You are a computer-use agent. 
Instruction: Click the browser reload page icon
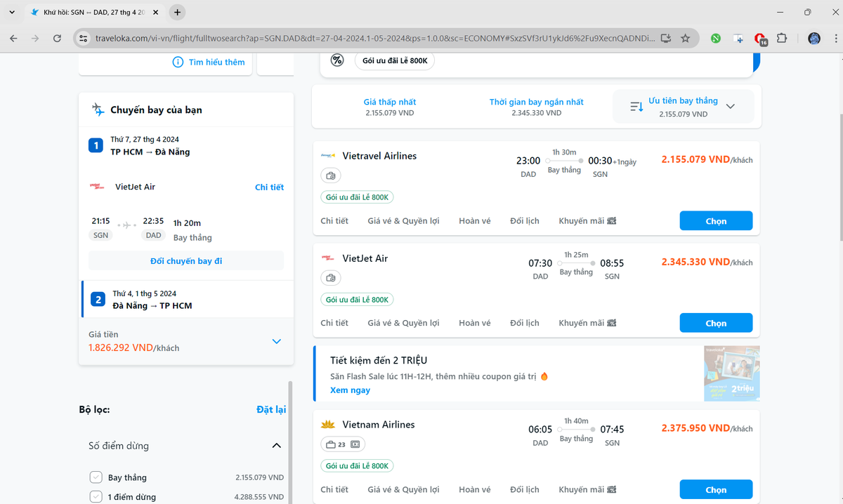57,39
